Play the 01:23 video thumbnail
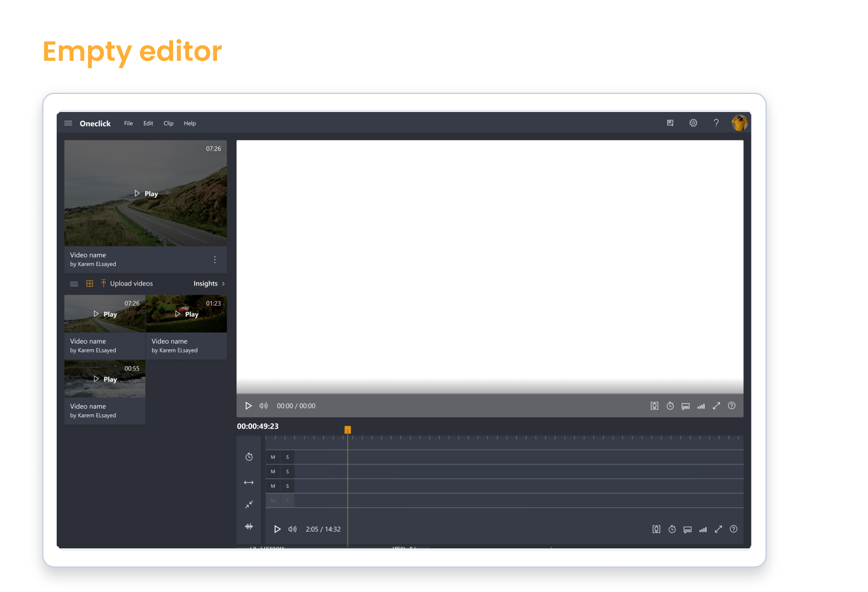Screen dimensions: 868x592 187,314
